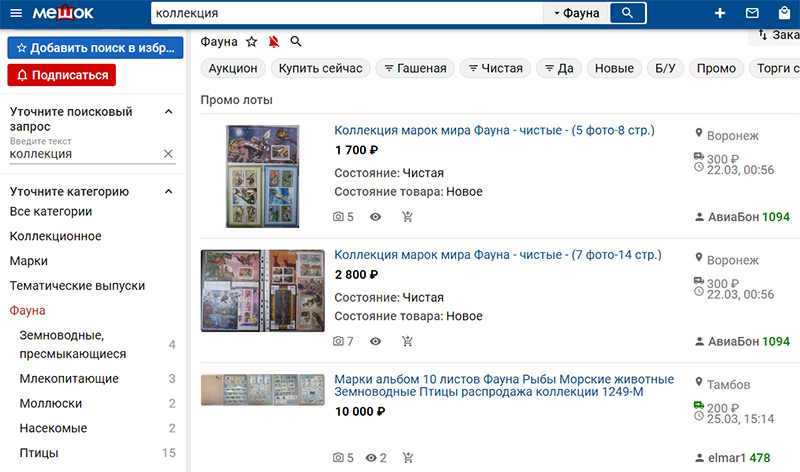Open lot title with 5 фото-8 стр.

pos(494,130)
